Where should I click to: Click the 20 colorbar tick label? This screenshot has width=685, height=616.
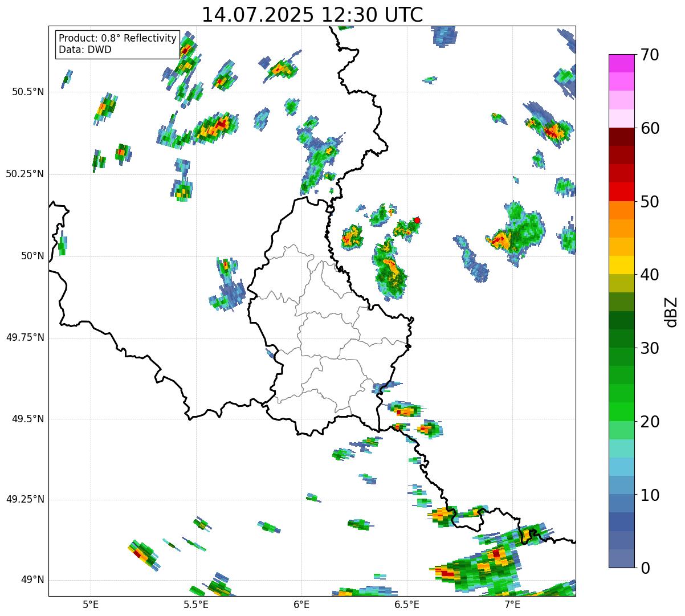point(649,422)
